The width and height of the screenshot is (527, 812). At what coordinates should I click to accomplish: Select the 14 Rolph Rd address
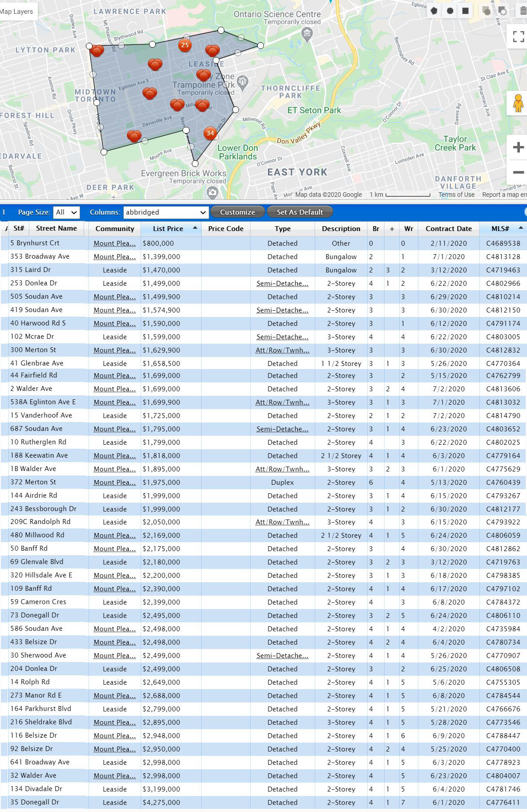(30, 682)
